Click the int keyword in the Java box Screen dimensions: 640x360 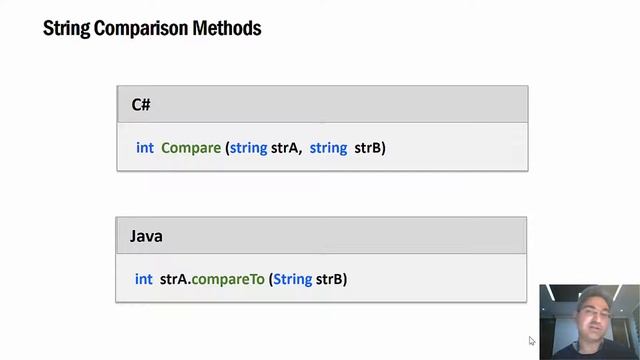pos(144,279)
